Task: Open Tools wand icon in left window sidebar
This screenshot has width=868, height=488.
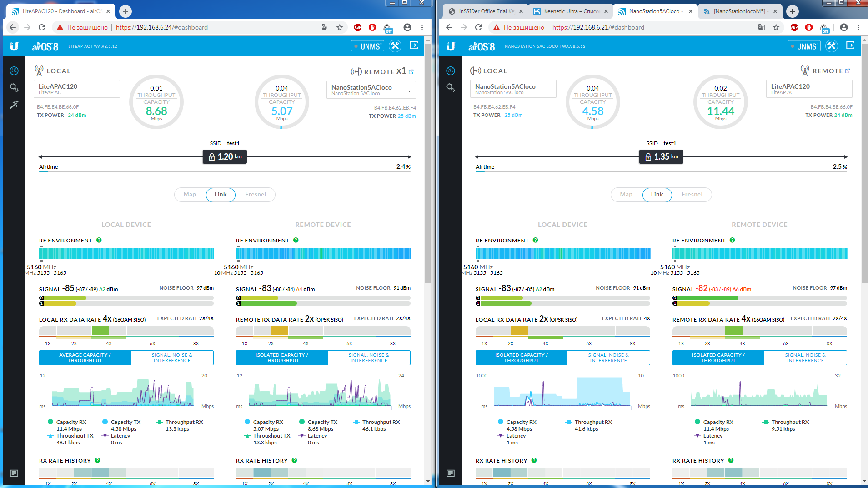Action: 14,105
